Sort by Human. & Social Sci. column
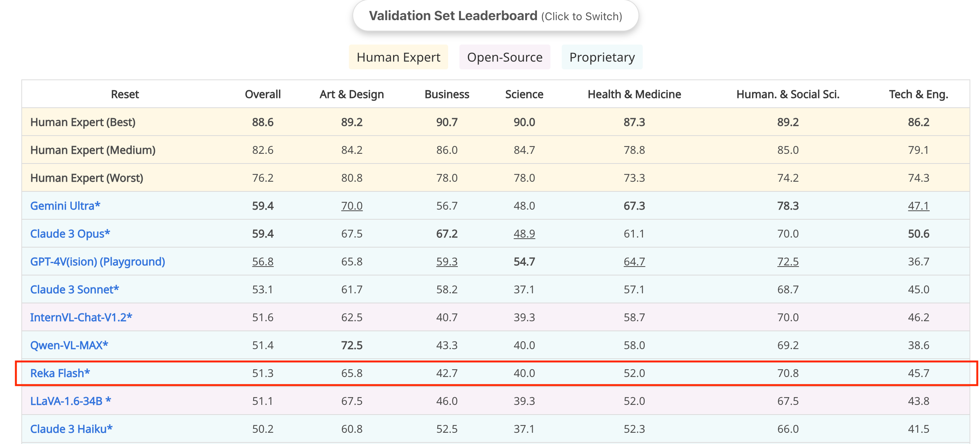Screen dimensions: 980x444 point(788,94)
